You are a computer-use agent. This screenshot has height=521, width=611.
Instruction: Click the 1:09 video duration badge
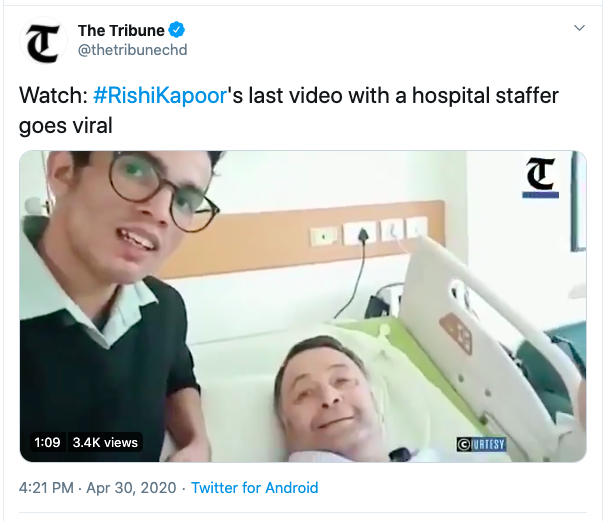(47, 442)
